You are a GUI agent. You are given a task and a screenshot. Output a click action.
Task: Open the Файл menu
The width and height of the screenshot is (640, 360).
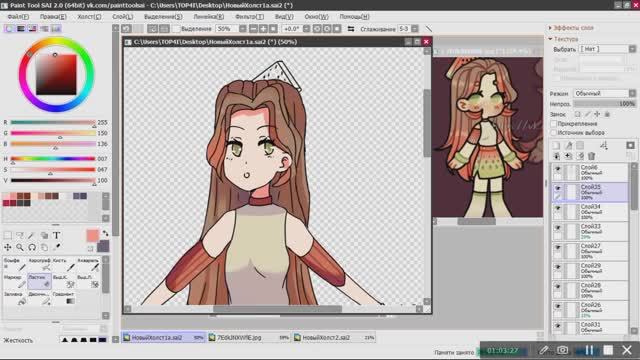tap(18, 17)
